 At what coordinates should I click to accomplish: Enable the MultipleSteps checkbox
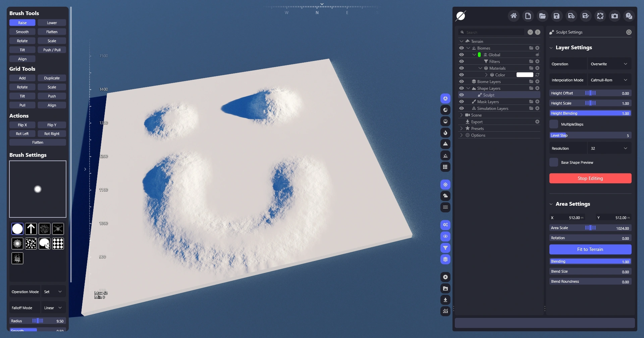(554, 124)
